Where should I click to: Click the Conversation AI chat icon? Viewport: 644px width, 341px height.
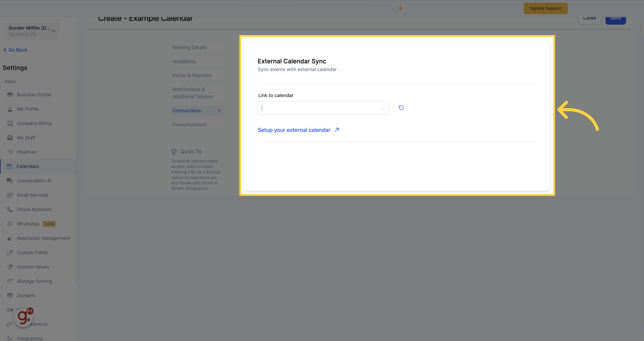click(10, 181)
